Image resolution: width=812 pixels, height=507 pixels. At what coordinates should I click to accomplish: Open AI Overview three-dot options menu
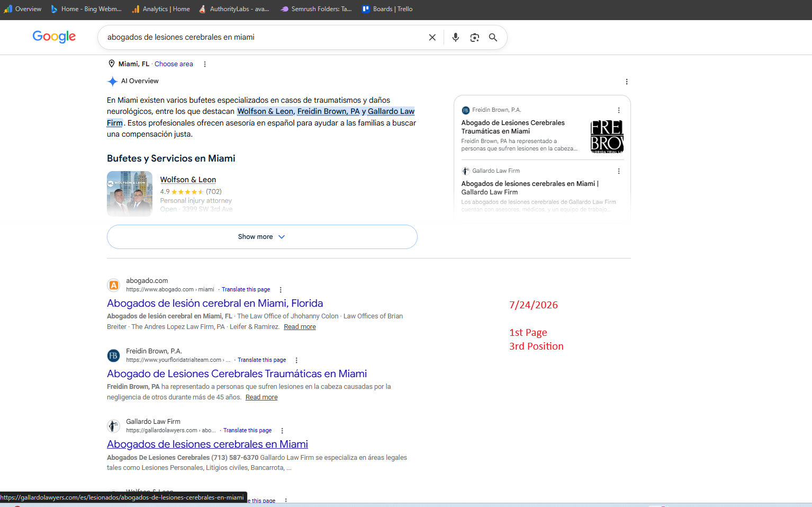click(x=627, y=82)
